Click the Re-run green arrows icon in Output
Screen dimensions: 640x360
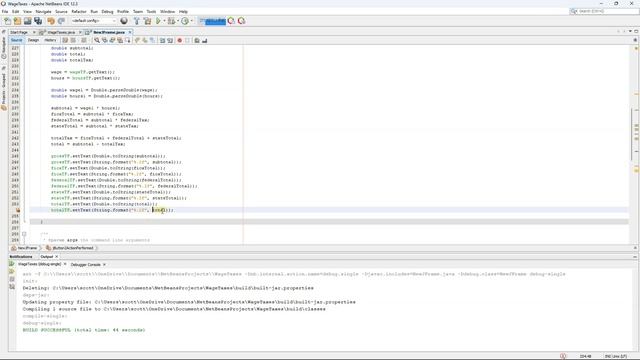coord(11,264)
